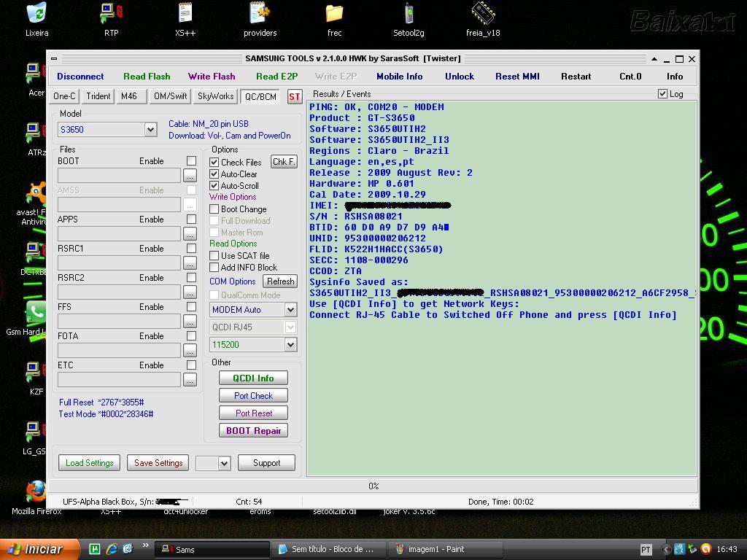Open the small dropdown beside Save Settings
This screenshot has height=560, width=747.
(225, 463)
